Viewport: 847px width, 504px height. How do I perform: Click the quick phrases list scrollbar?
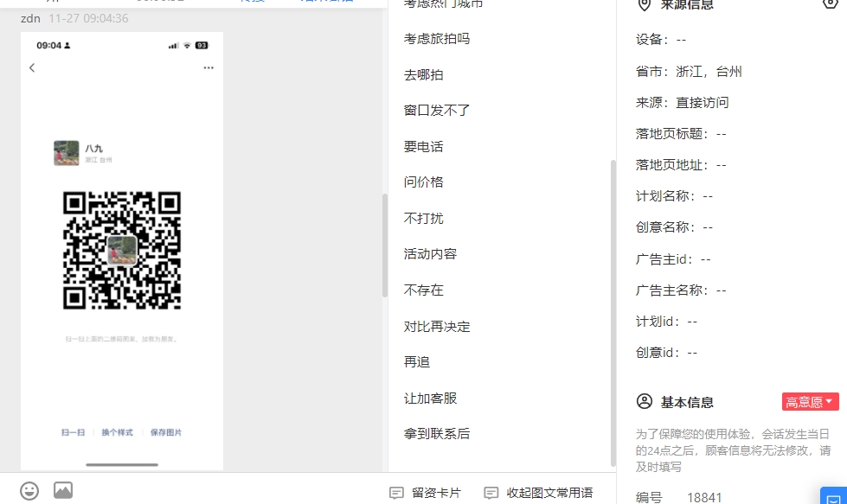click(x=613, y=313)
